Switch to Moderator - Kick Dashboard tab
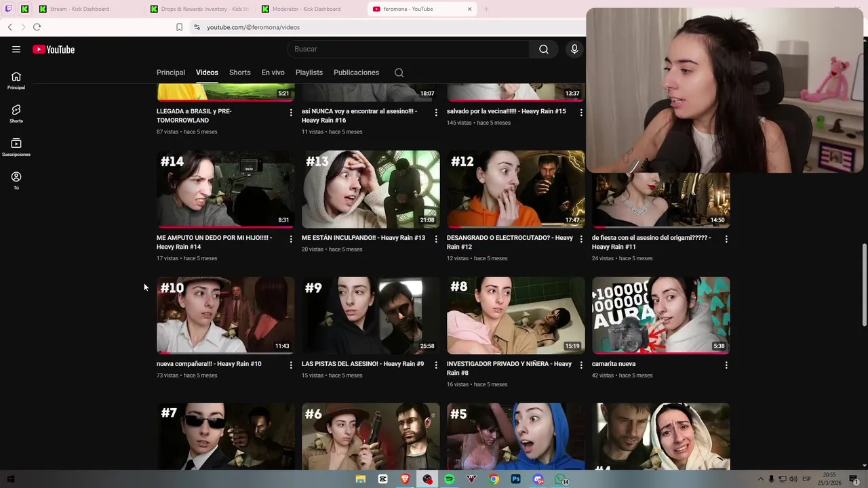The height and width of the screenshot is (488, 868). (x=311, y=9)
